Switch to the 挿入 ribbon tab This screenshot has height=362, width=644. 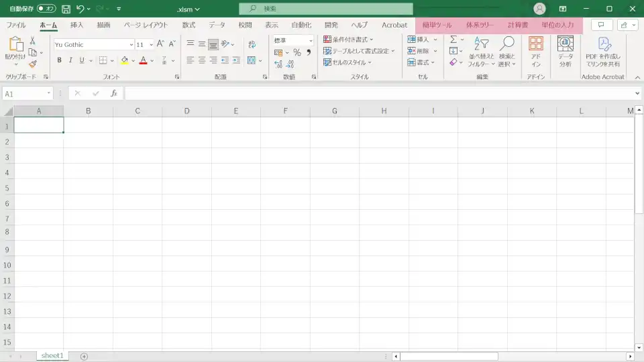pos(77,25)
